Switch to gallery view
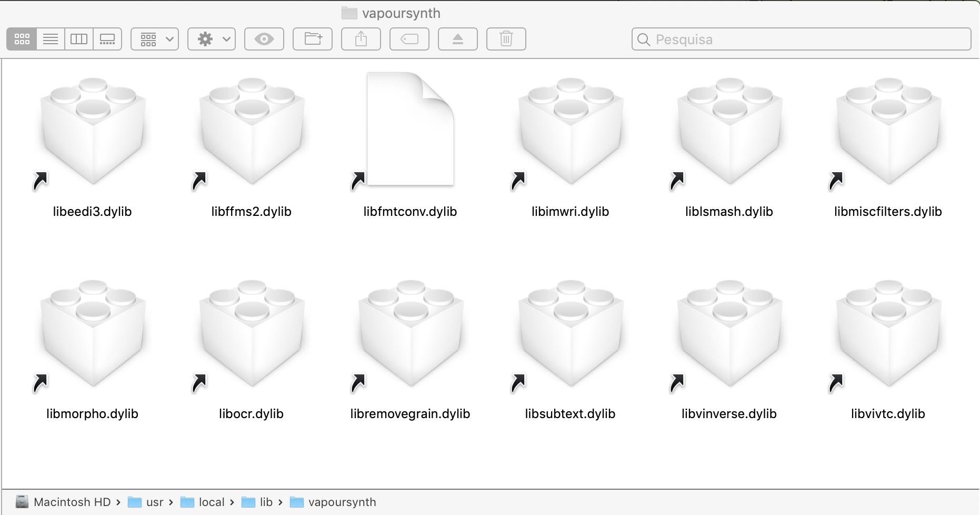 point(107,39)
